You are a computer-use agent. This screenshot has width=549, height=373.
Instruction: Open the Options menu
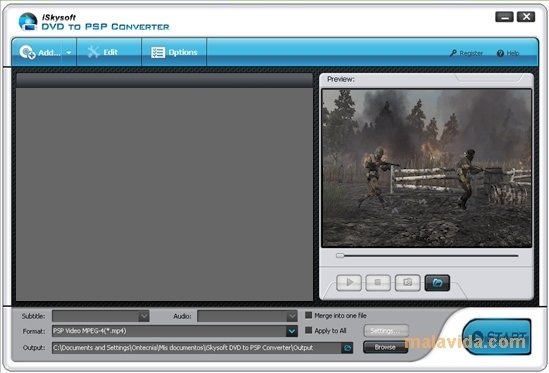click(x=174, y=52)
